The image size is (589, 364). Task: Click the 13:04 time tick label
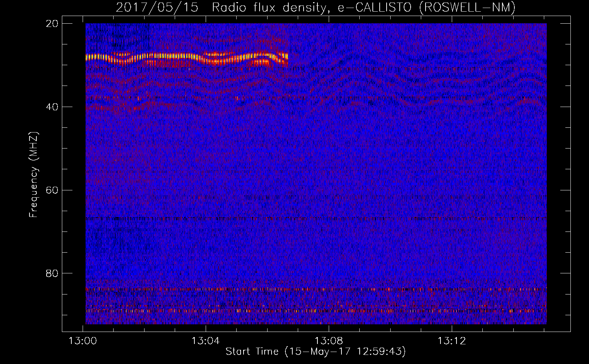coord(206,341)
